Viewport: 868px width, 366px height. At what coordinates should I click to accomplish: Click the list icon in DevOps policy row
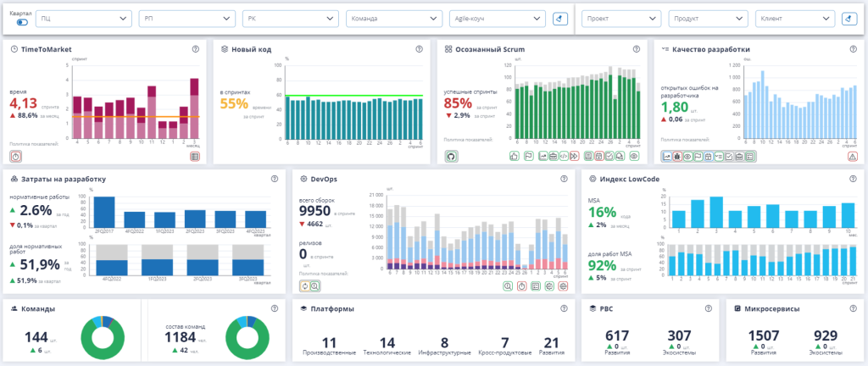536,286
